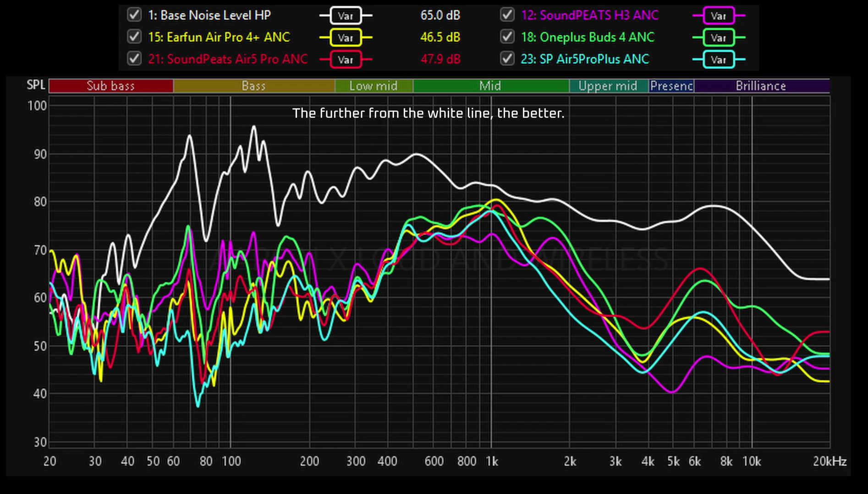Hide the SoundPeats Air5 Pro ANC trace
868x494 pixels.
(134, 59)
